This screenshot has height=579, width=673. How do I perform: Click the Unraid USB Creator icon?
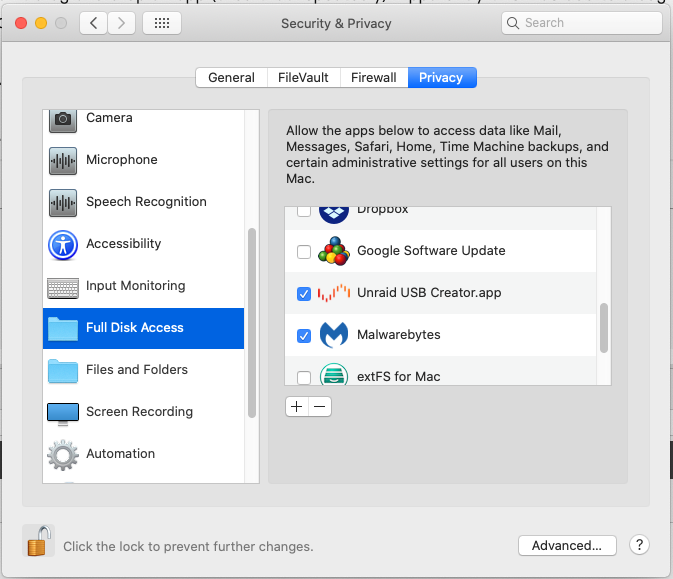point(333,293)
